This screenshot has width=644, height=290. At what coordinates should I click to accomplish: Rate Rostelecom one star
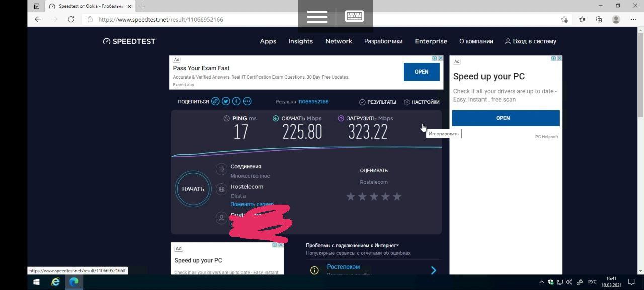[x=351, y=196]
